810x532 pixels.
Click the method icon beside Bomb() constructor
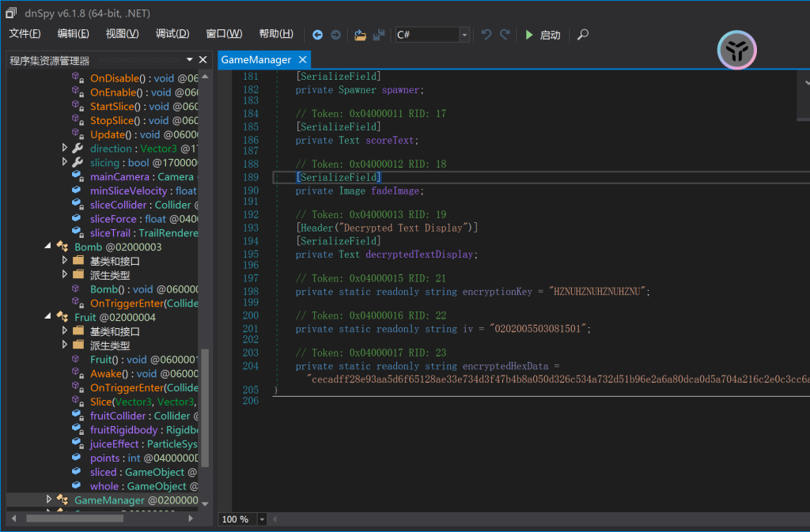(x=76, y=289)
